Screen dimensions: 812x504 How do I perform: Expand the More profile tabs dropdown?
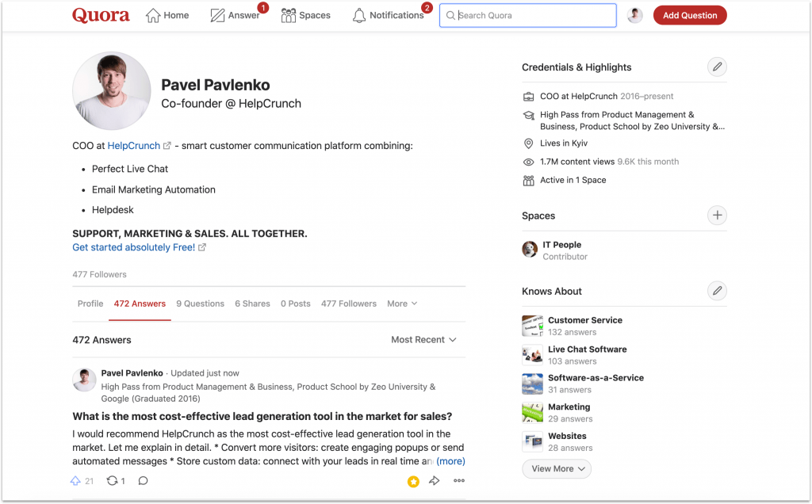pyautogui.click(x=402, y=304)
